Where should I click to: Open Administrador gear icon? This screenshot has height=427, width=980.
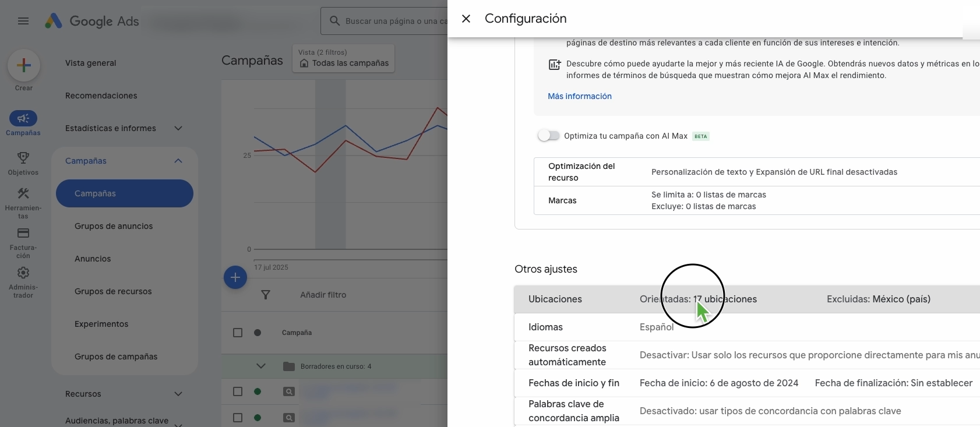click(x=23, y=273)
